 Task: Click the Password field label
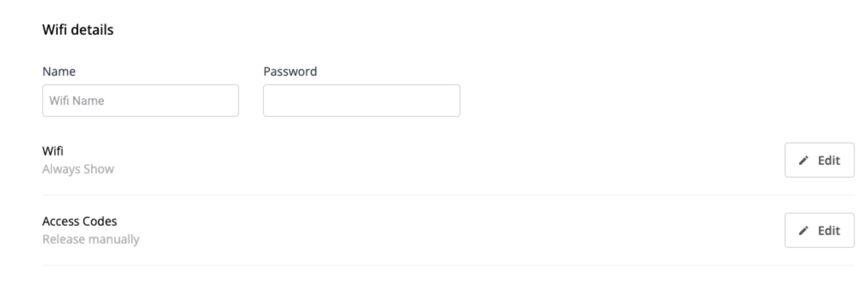click(290, 71)
